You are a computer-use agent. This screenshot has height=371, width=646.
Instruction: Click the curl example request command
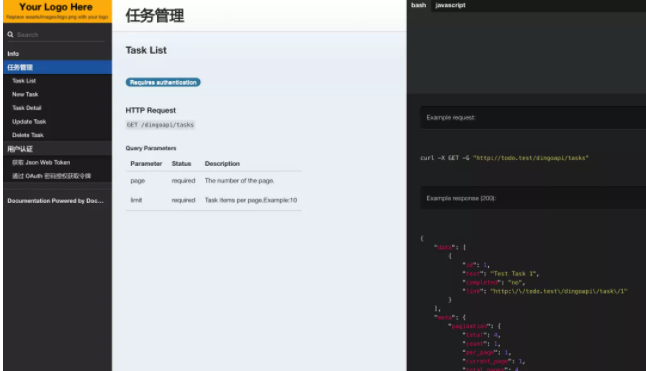(504, 158)
